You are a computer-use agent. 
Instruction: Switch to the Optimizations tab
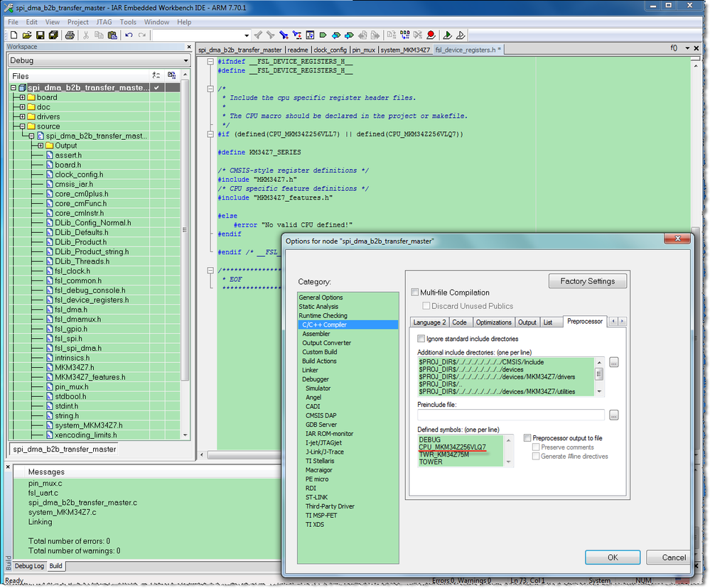point(495,321)
